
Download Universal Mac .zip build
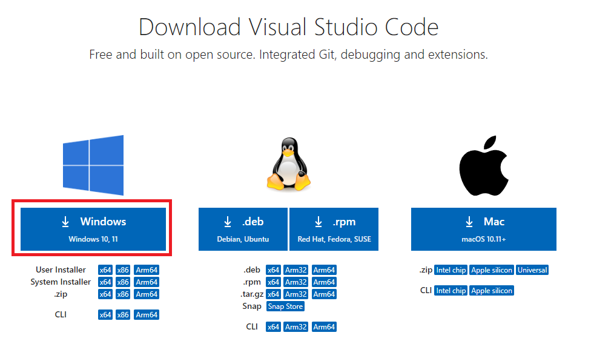pyautogui.click(x=532, y=270)
